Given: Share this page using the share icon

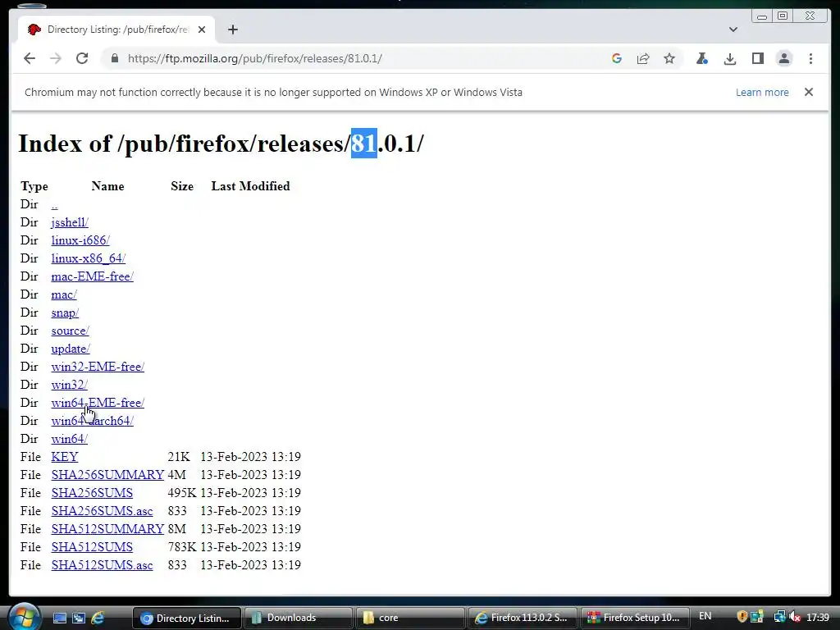Looking at the screenshot, I should [x=643, y=58].
